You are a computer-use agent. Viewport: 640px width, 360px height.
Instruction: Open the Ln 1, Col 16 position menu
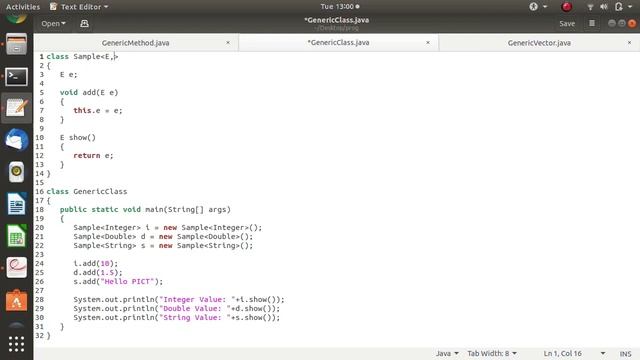(574, 353)
